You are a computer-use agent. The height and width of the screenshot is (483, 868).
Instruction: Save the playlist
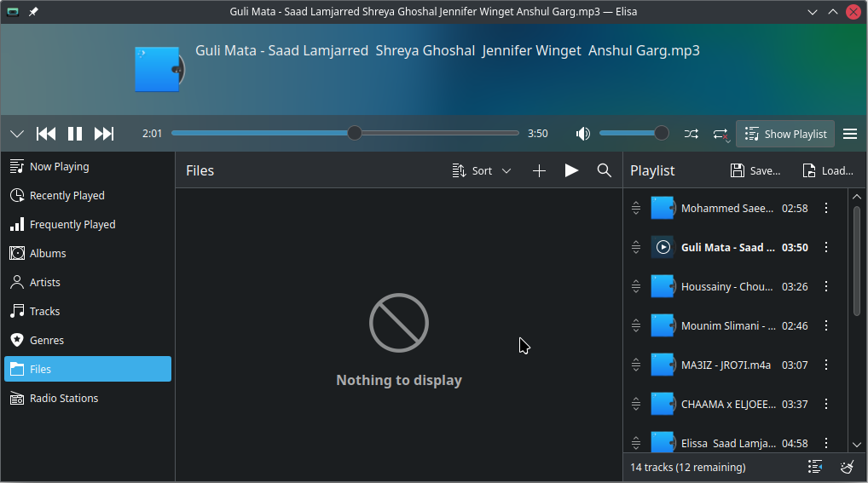click(755, 170)
